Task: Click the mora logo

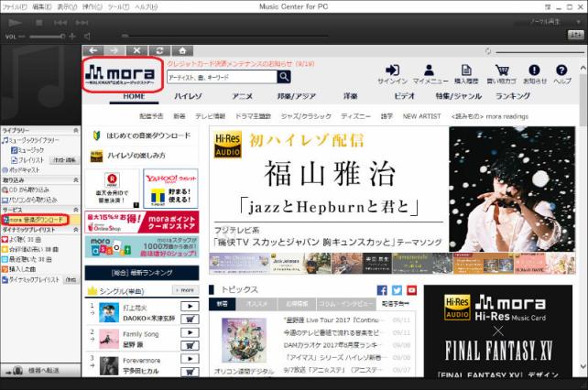Action: 120,74
